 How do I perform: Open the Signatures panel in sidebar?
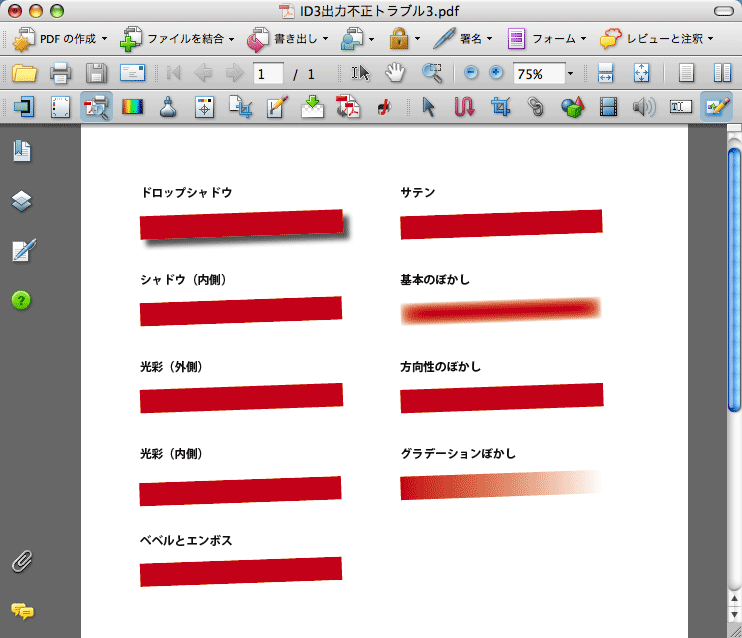22,250
